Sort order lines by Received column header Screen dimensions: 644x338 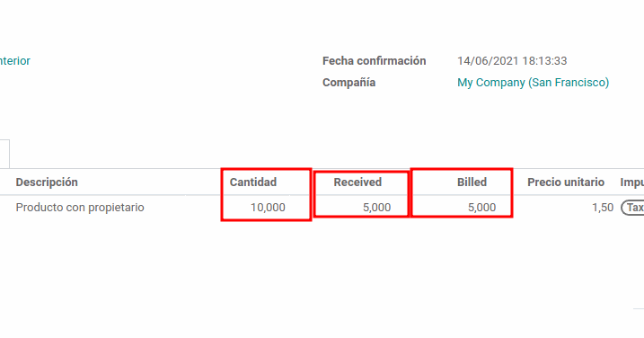click(357, 182)
